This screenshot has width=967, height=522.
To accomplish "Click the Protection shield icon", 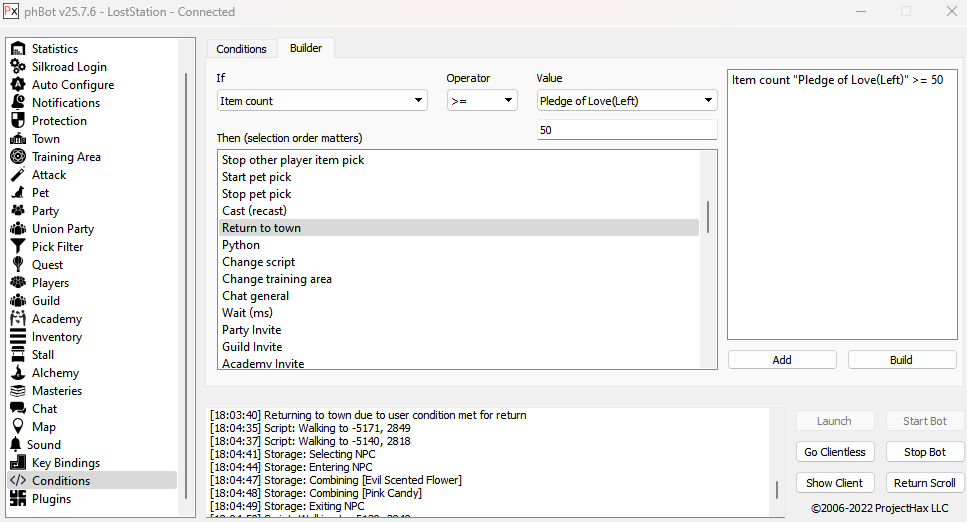I will [17, 120].
